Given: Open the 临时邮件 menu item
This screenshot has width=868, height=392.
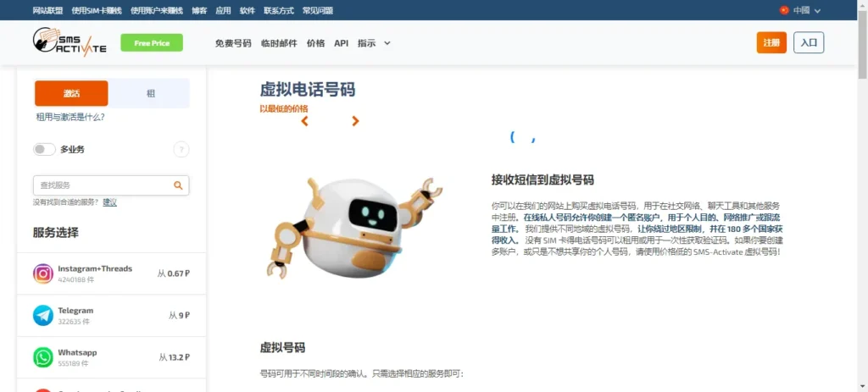Looking at the screenshot, I should [279, 43].
